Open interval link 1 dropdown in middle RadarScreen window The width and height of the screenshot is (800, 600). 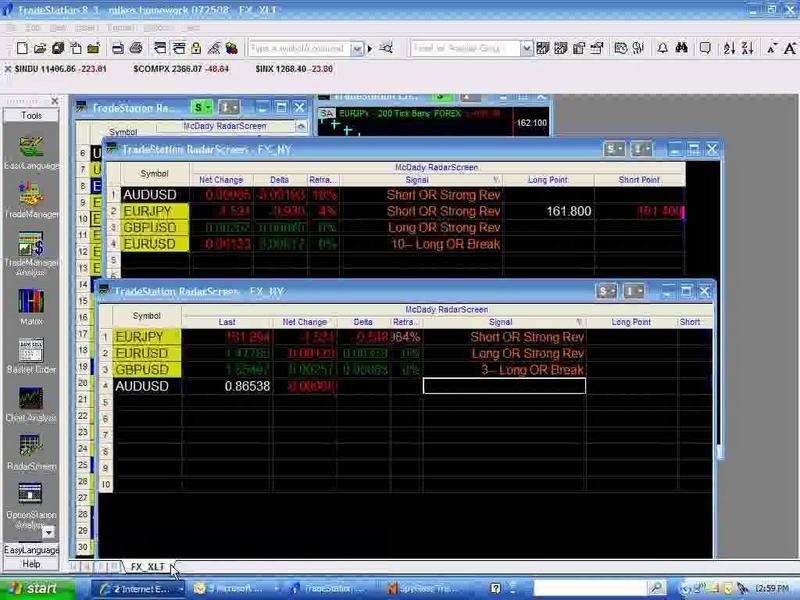[641, 149]
